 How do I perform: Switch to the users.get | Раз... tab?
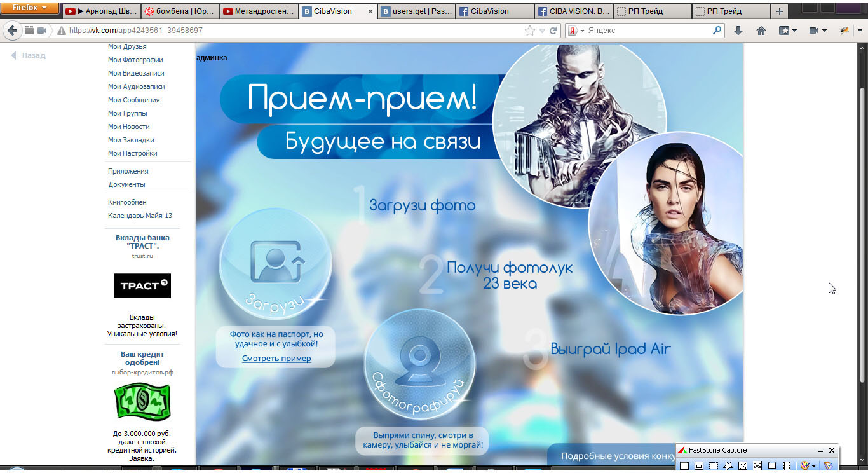point(416,11)
